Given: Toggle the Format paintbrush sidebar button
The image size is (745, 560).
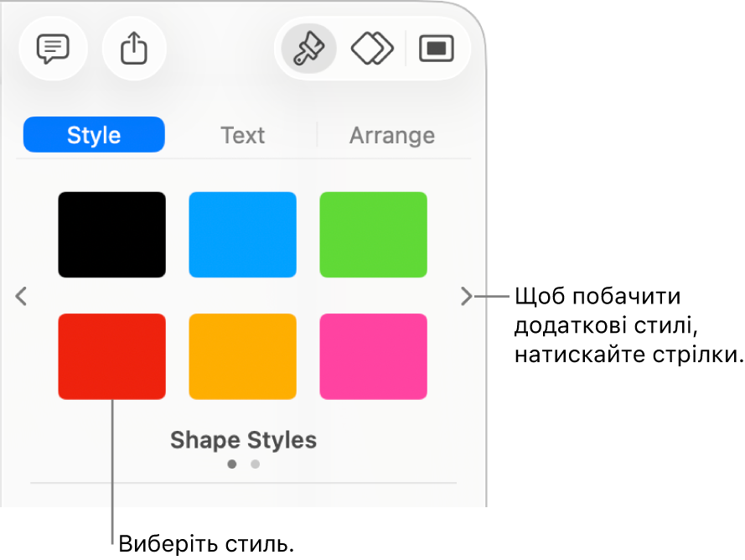Looking at the screenshot, I should click(x=309, y=49).
